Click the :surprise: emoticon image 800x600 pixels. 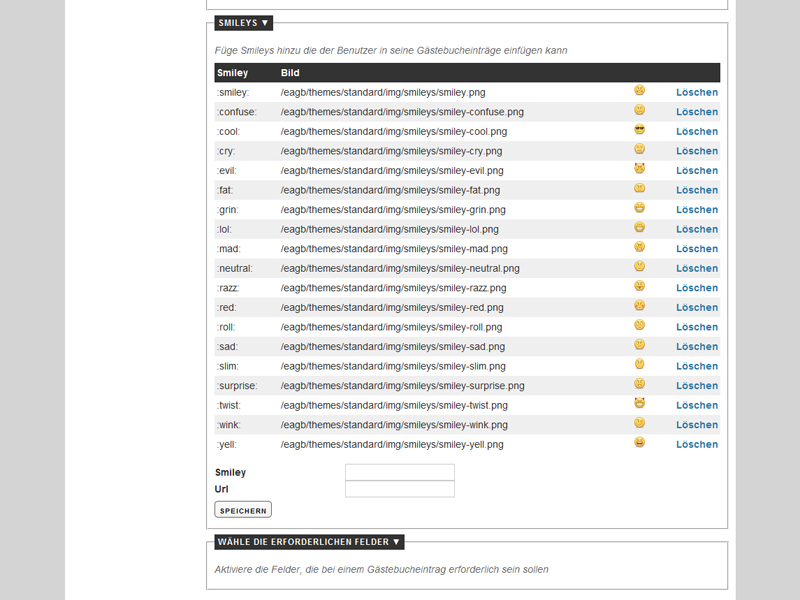[x=639, y=384]
